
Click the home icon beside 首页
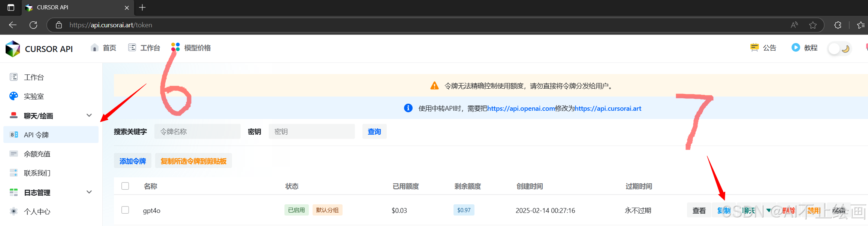point(94,48)
